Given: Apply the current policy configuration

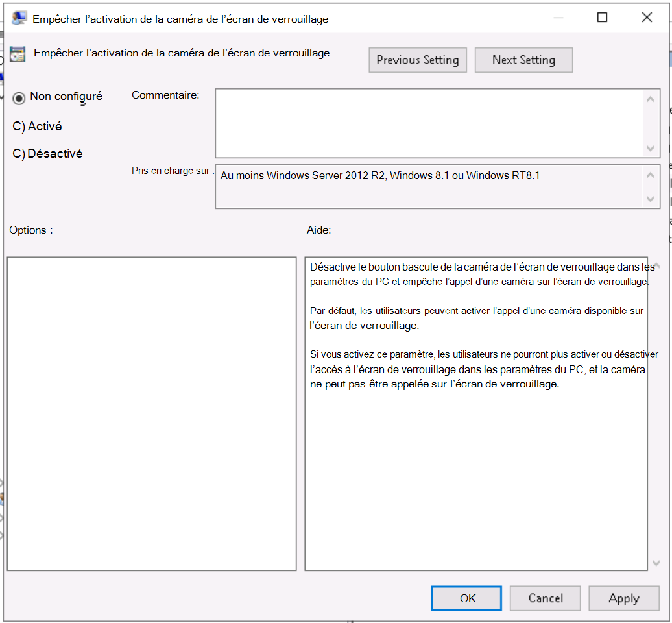Looking at the screenshot, I should pos(623,598).
